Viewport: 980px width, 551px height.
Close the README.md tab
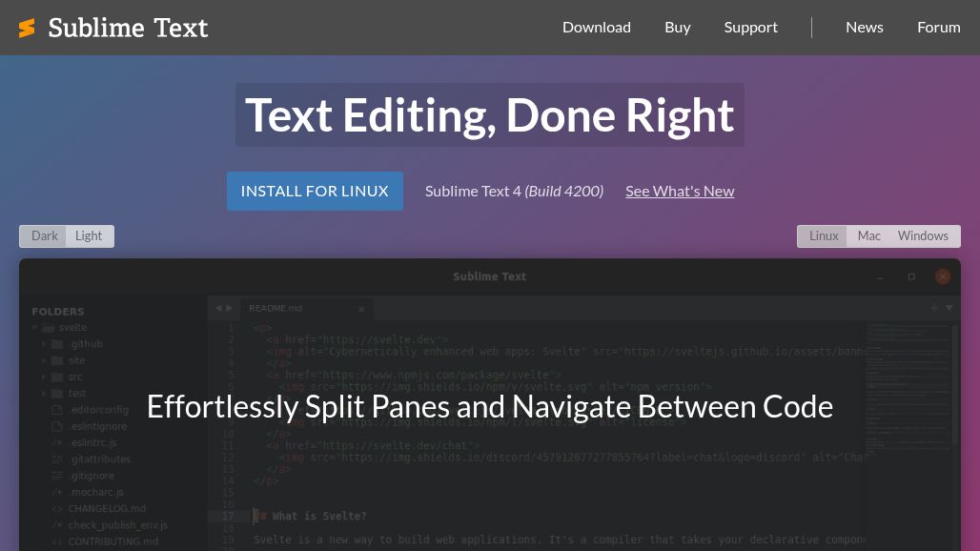[x=361, y=309]
